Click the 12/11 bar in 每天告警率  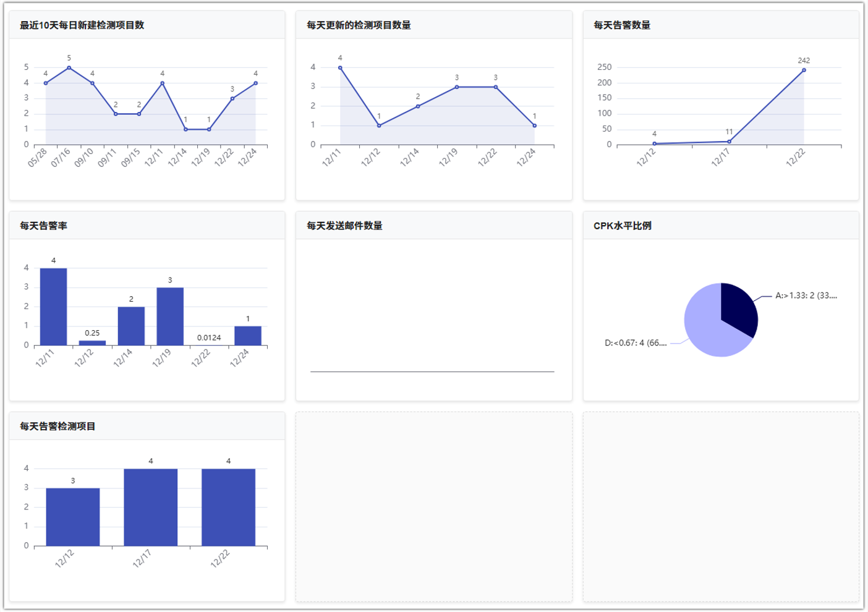pyautogui.click(x=53, y=307)
